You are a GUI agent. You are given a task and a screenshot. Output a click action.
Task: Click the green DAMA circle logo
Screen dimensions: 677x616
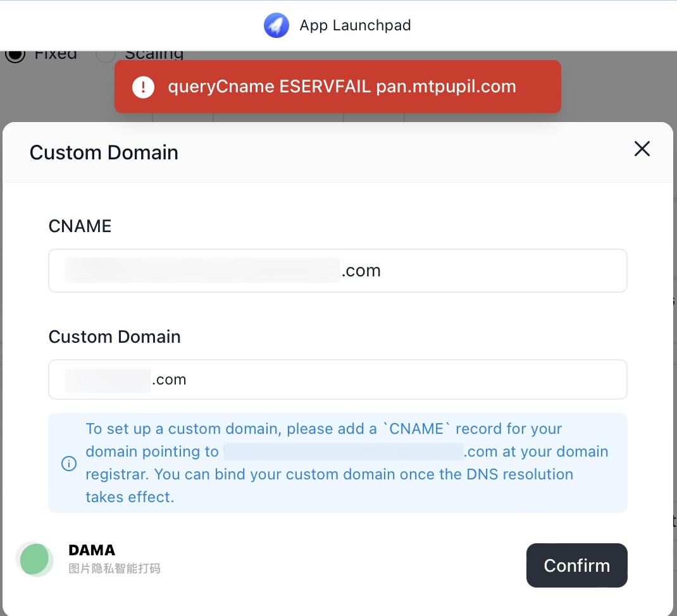pos(35,559)
